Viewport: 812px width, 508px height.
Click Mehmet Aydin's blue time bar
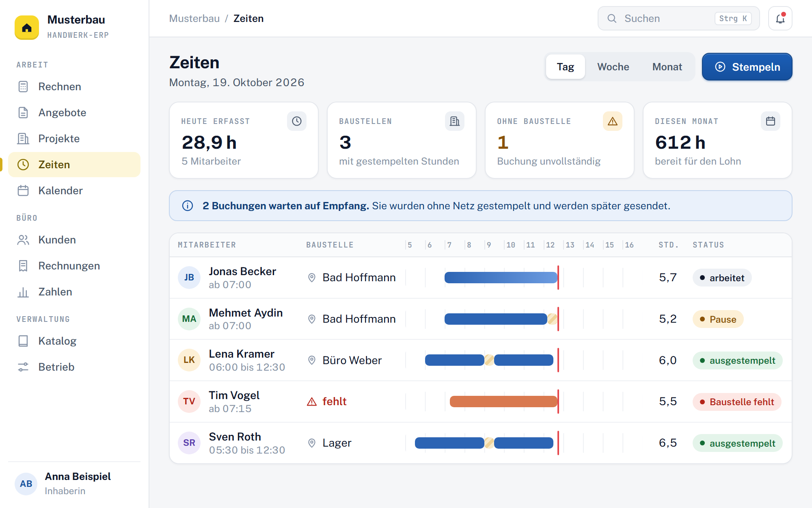pyautogui.click(x=496, y=319)
